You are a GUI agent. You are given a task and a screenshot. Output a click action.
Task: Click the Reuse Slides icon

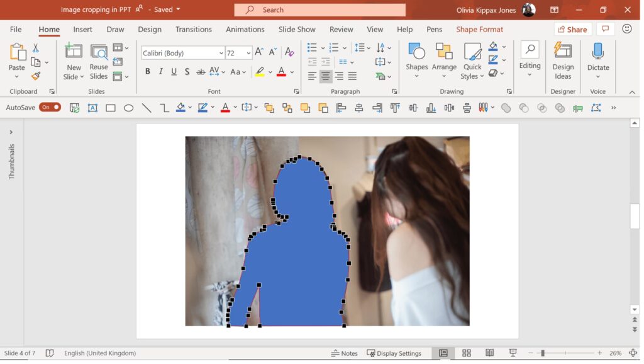pos(99,61)
